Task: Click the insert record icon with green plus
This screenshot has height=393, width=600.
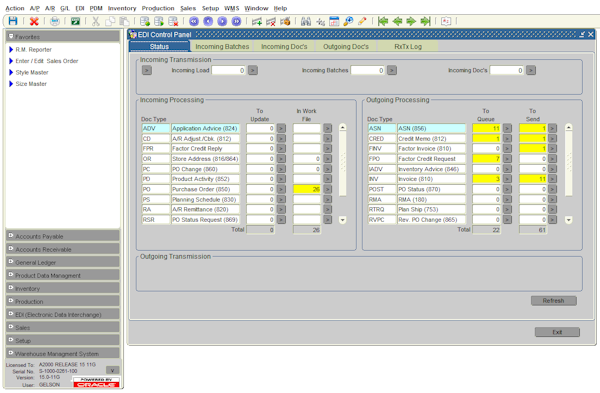Action: [x=145, y=21]
